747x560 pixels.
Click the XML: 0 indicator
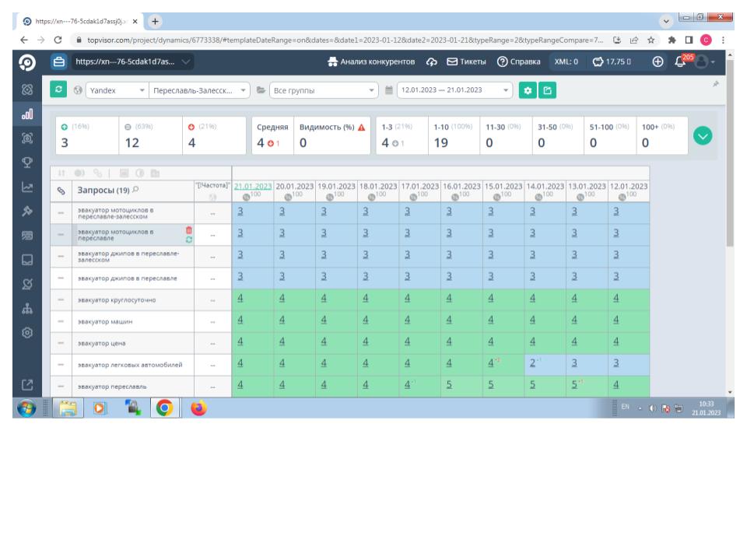pyautogui.click(x=566, y=62)
